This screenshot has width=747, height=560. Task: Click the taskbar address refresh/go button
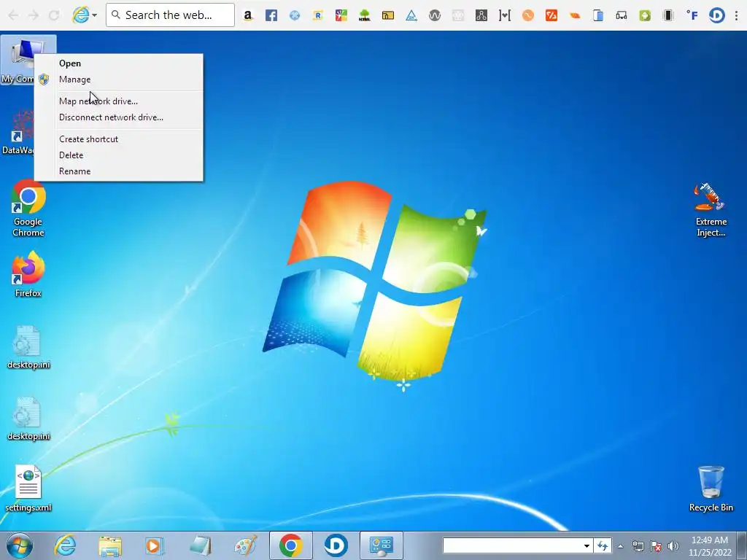point(602,545)
